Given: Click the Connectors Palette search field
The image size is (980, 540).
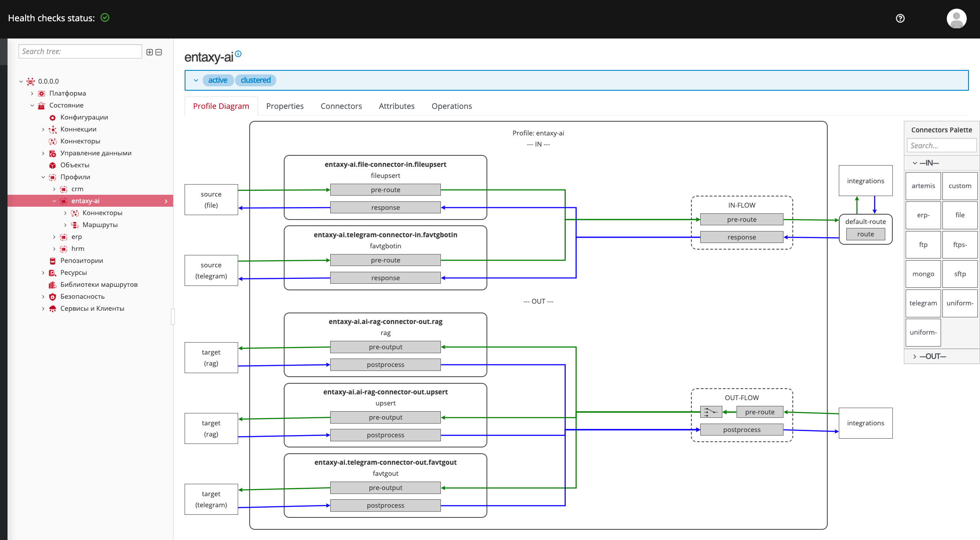Looking at the screenshot, I should point(941,145).
